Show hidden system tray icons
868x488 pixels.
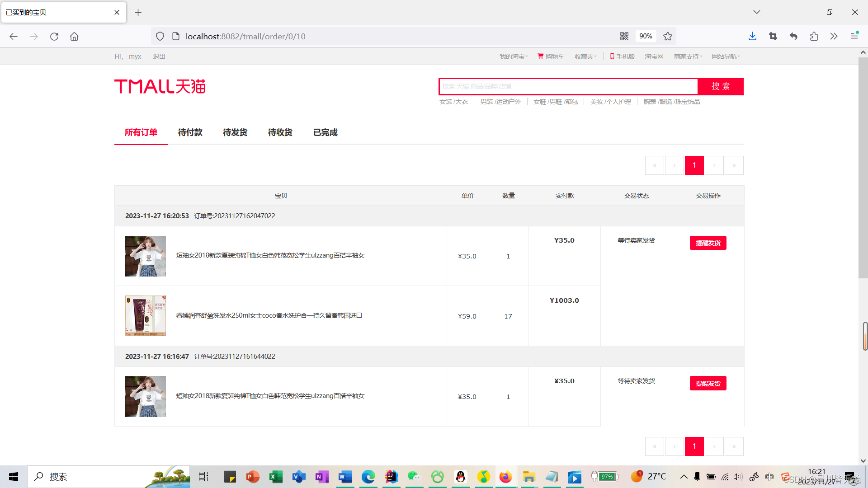(684, 477)
